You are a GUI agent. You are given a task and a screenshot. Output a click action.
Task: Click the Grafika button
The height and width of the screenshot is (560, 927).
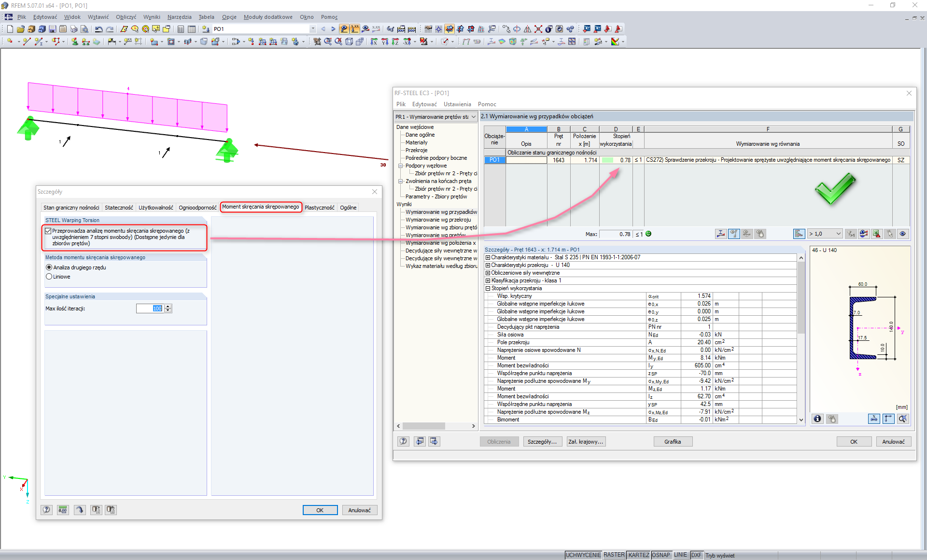point(673,442)
